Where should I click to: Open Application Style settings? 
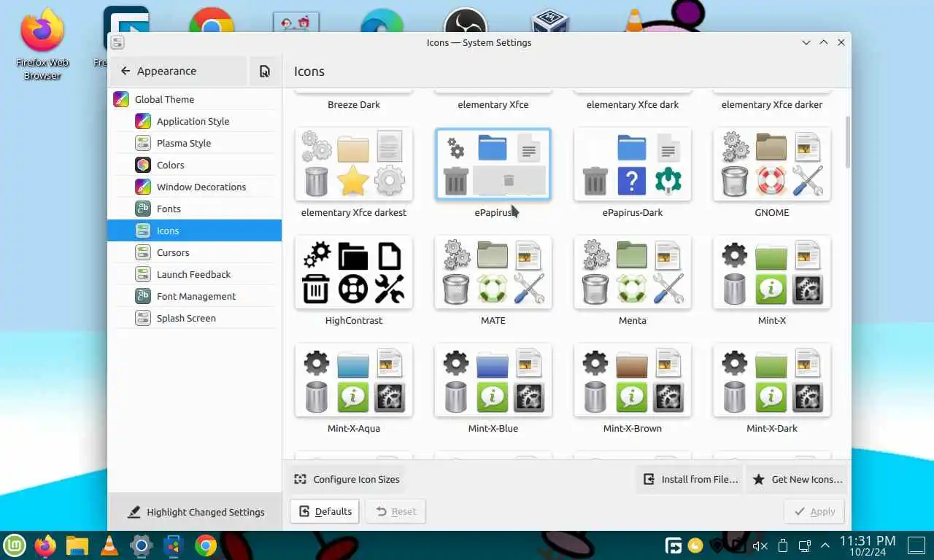point(194,121)
